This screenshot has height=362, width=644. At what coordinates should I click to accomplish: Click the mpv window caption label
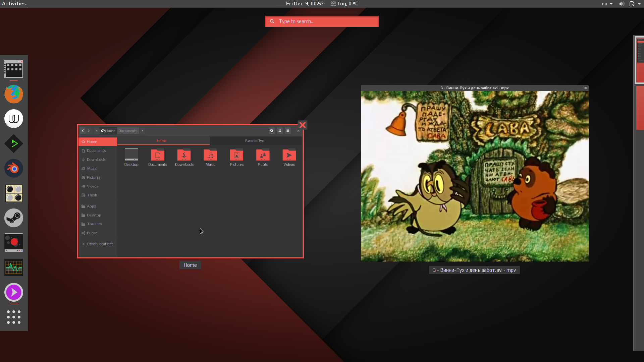pos(474,270)
